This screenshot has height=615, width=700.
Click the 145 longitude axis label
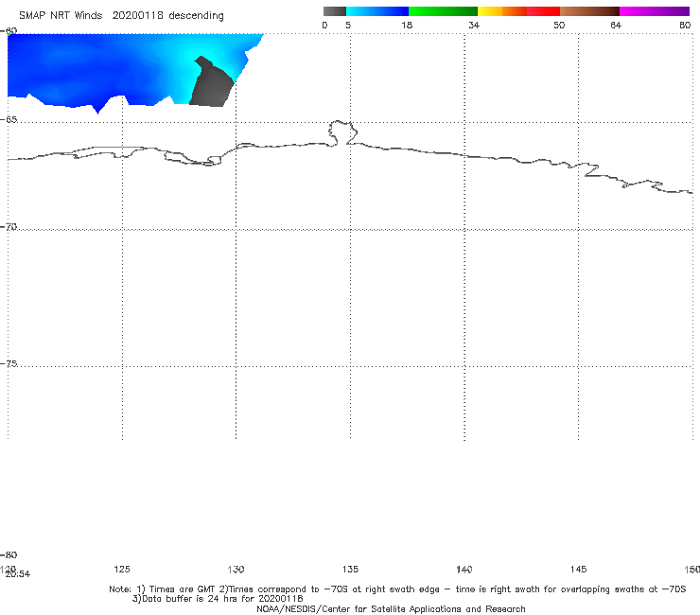click(x=579, y=569)
